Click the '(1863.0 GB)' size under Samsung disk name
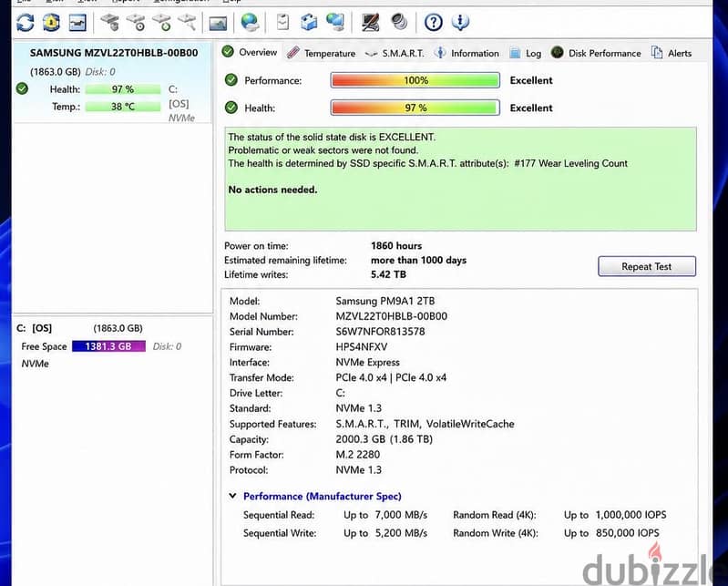This screenshot has height=586, width=728. coord(56,72)
